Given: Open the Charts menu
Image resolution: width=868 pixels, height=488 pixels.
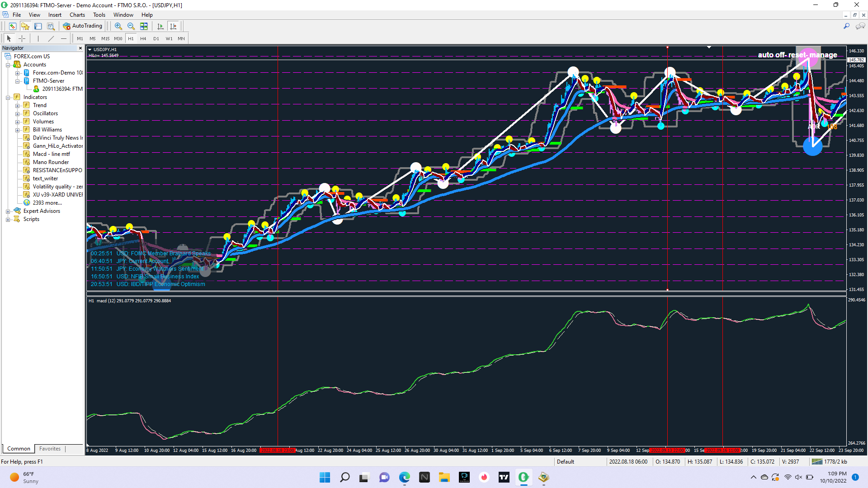Looking at the screenshot, I should (x=77, y=15).
